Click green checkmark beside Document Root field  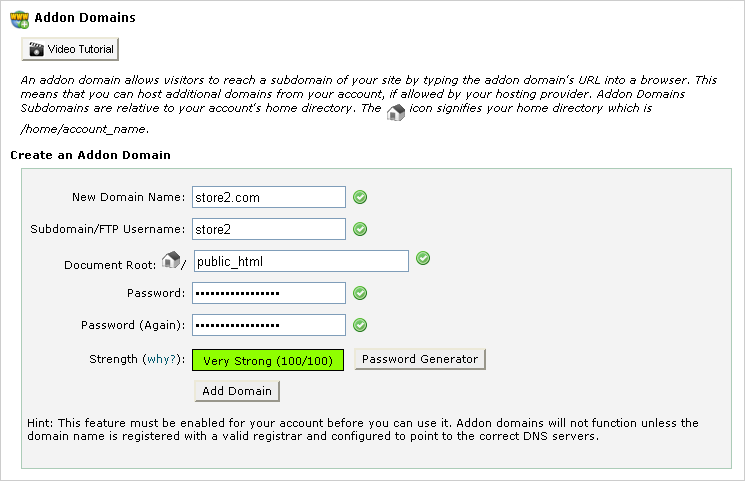[423, 258]
